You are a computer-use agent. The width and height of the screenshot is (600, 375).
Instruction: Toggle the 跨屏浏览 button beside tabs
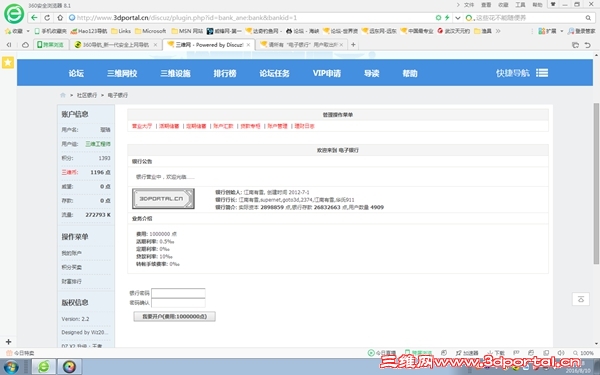(51, 45)
